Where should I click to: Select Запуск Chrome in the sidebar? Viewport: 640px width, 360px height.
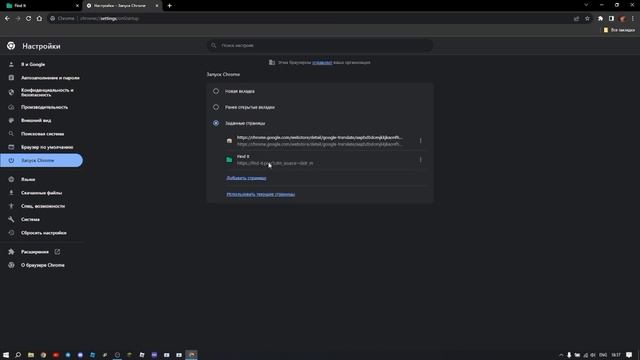(41, 160)
